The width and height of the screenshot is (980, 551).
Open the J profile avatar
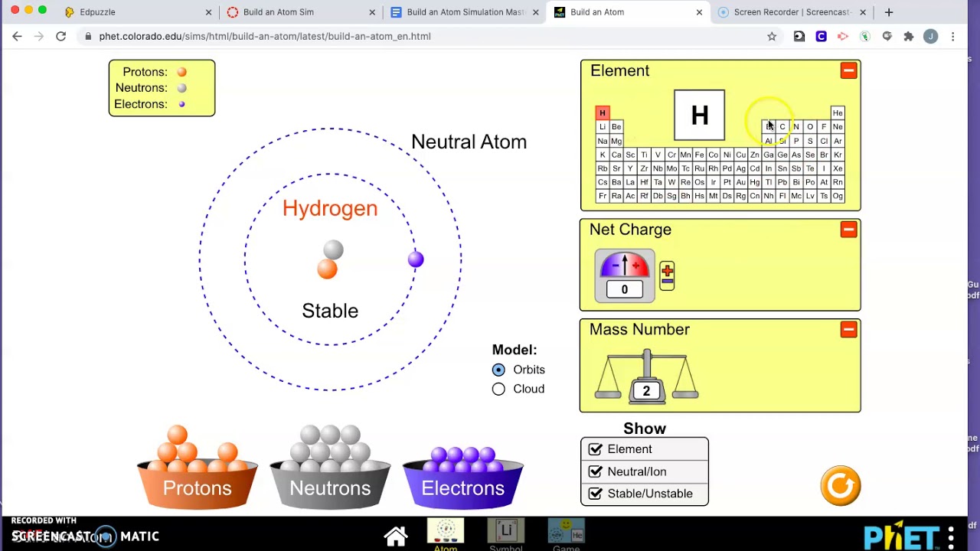pos(930,36)
